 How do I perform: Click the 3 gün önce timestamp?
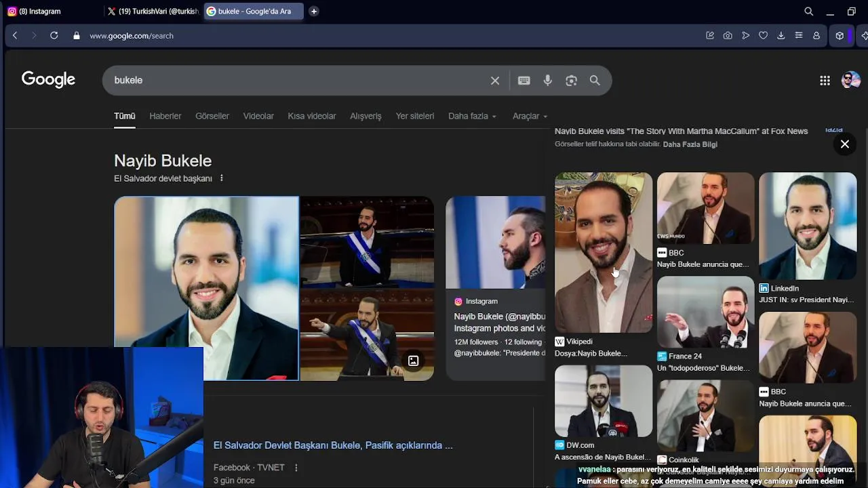click(234, 481)
